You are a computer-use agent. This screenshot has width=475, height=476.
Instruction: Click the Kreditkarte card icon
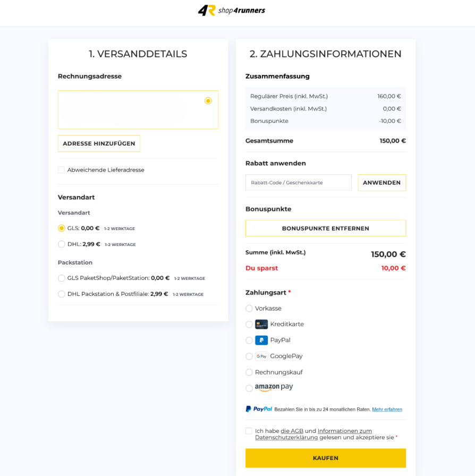pos(261,324)
